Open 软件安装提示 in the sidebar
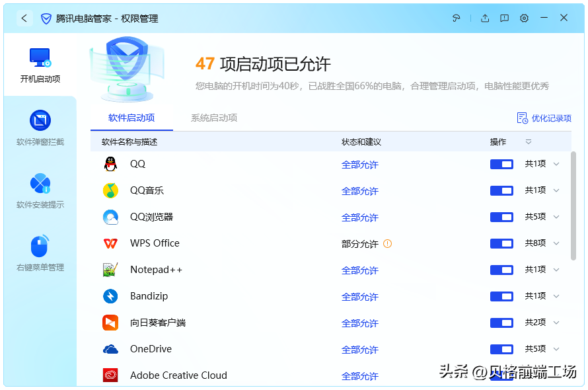Screen dimensions: 588x390 (40, 190)
